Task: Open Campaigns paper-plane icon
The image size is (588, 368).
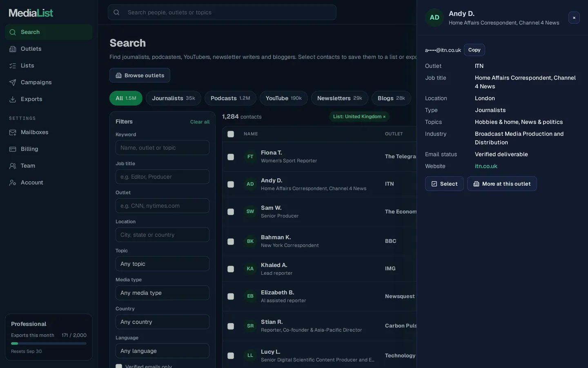Action: click(x=13, y=83)
